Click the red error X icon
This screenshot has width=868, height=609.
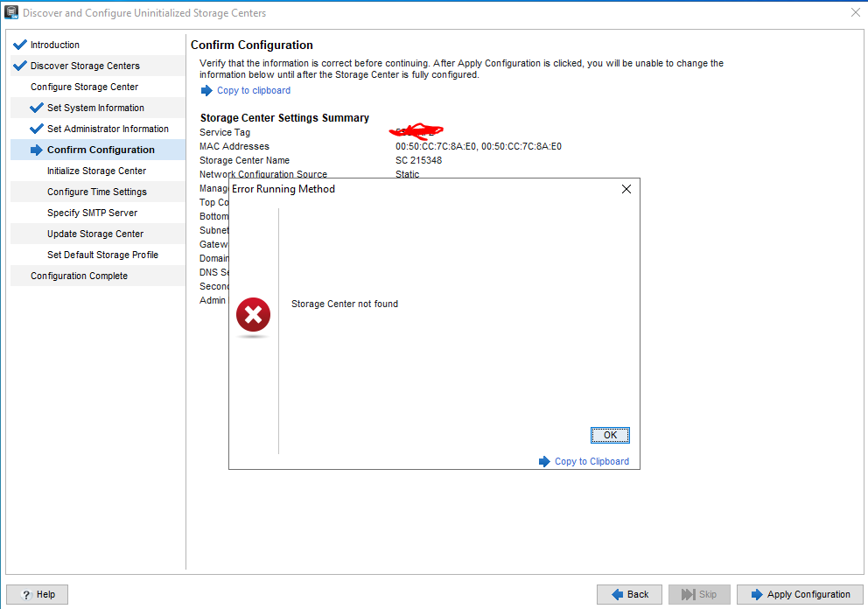point(253,315)
